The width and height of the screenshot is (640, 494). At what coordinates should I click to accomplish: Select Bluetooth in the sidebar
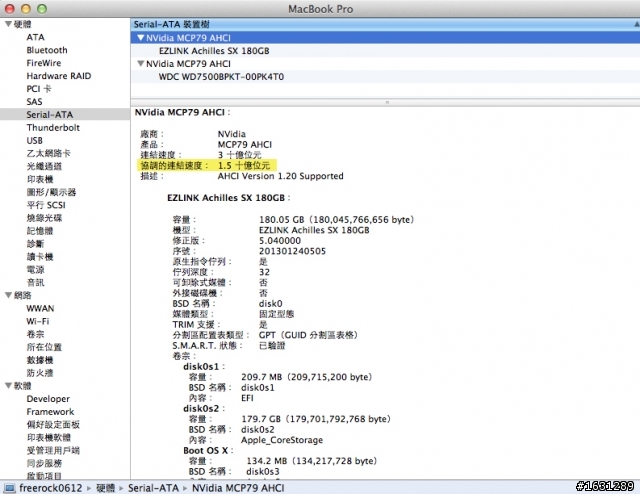(47, 50)
